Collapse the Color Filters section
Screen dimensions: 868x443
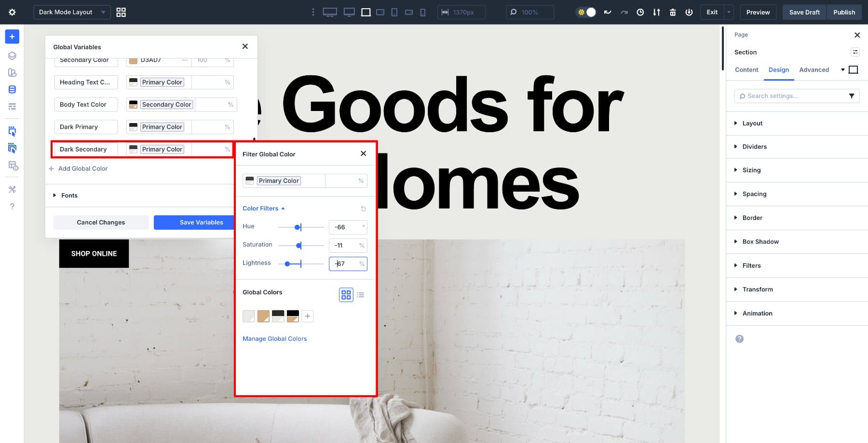pyautogui.click(x=264, y=208)
